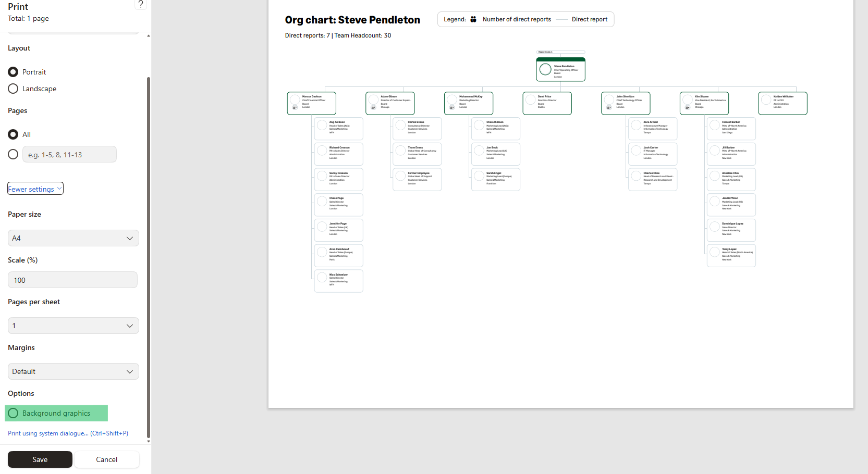This screenshot has width=868, height=474.
Task: Click print settings panel scrollbar
Action: 149,258
